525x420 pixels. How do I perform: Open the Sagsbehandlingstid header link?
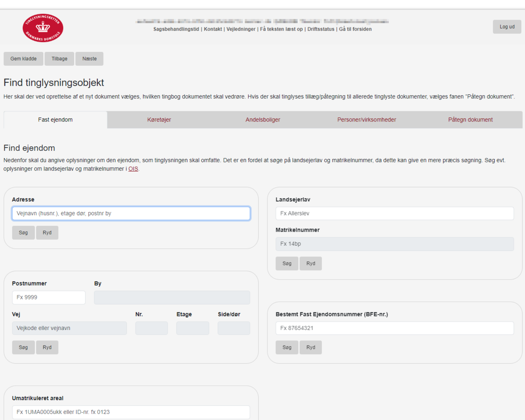coord(176,29)
